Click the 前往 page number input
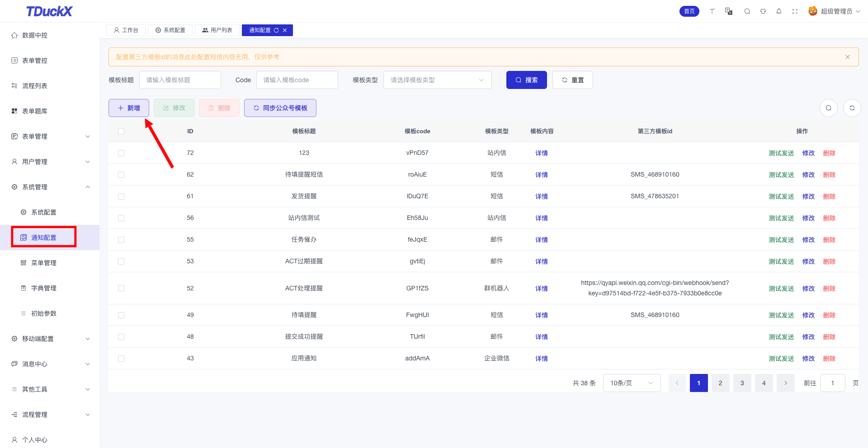The width and height of the screenshot is (868, 448). point(833,383)
